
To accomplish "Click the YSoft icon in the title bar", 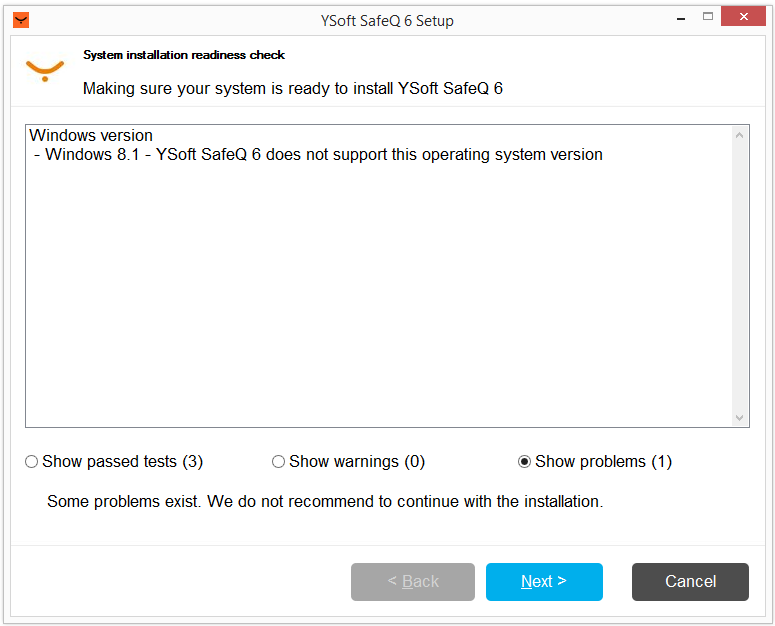I will pos(21,20).
